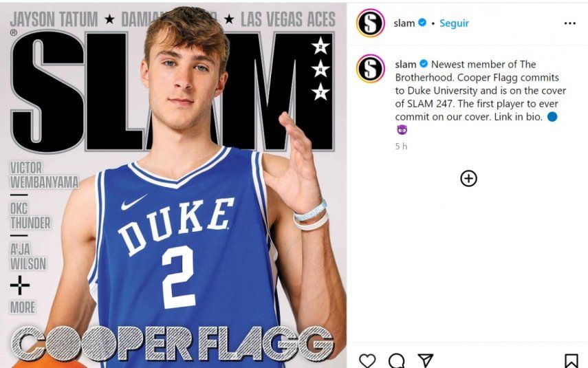Click the verified badge in the header

422,23
